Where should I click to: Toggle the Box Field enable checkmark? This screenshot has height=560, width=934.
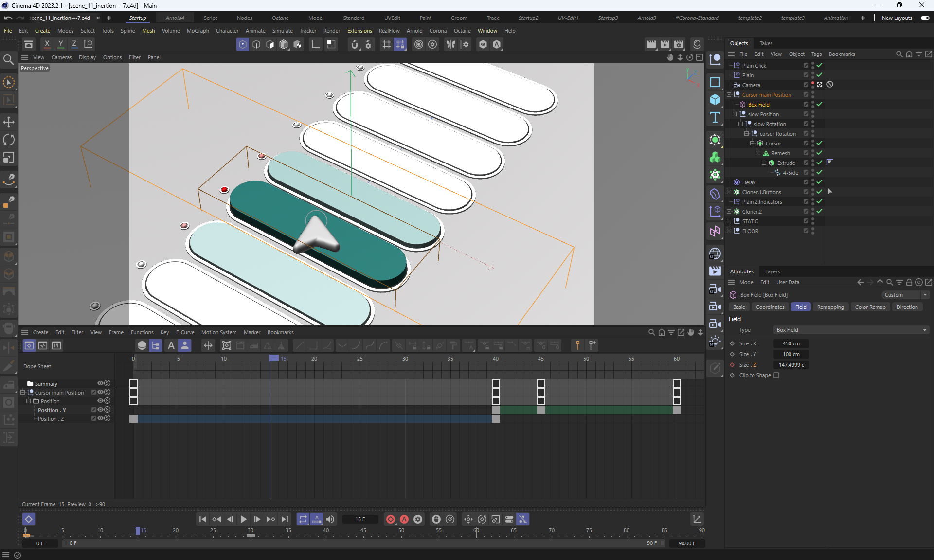[x=820, y=104]
